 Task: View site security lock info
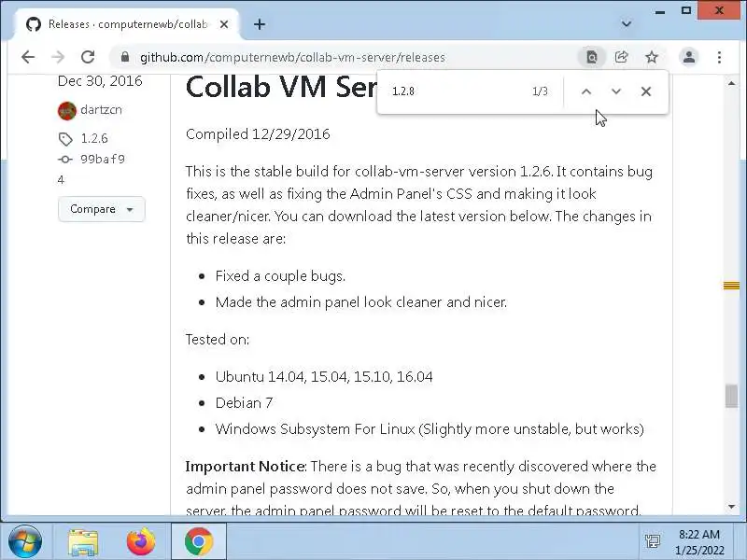(x=125, y=57)
